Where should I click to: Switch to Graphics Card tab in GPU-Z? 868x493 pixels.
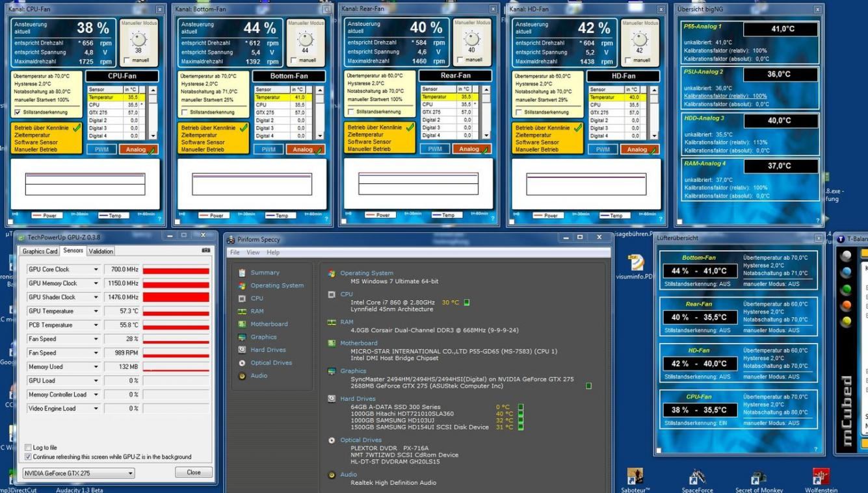point(40,251)
